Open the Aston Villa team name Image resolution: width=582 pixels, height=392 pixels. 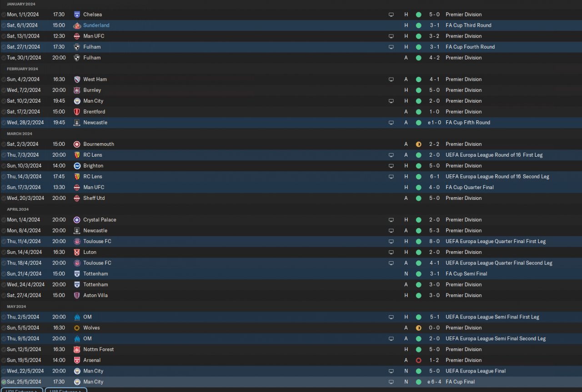pyautogui.click(x=95, y=296)
